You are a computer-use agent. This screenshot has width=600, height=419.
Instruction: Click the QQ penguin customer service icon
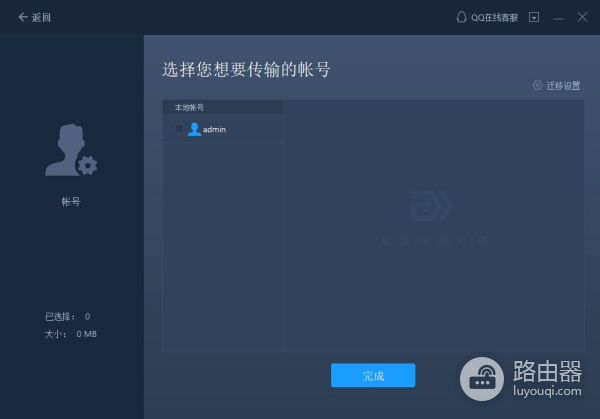pos(461,17)
